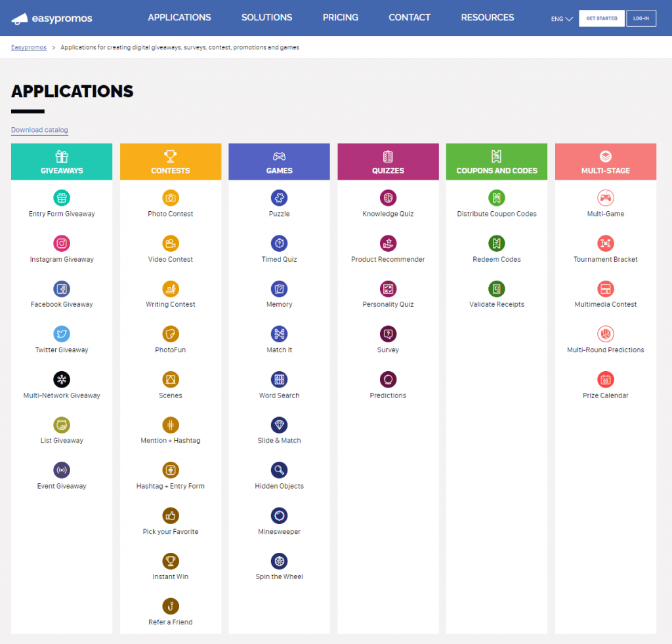Open the Instagram Giveaway icon
The width and height of the screenshot is (672, 644).
[x=62, y=243]
